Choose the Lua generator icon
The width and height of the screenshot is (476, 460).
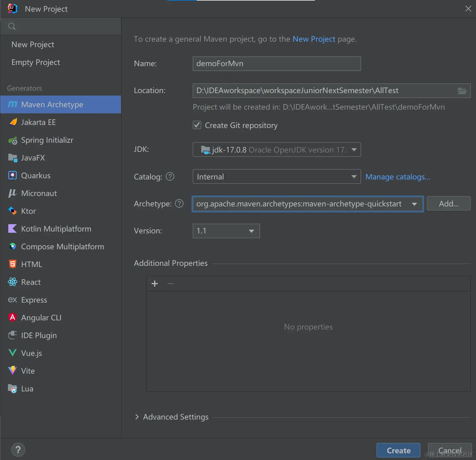13,389
